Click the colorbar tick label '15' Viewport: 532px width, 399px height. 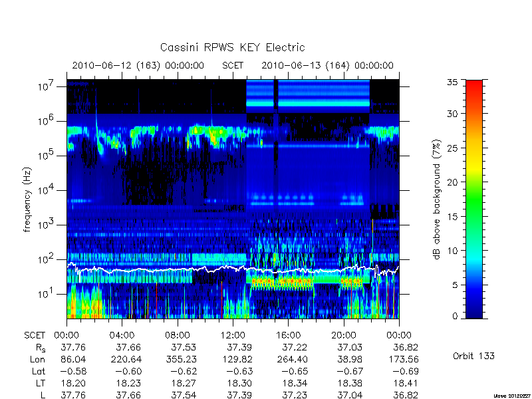(x=452, y=217)
